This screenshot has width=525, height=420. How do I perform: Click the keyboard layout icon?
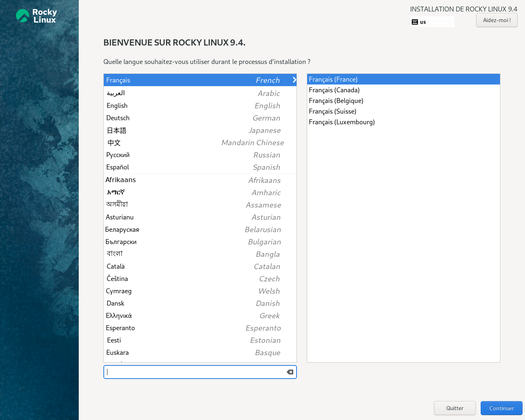(415, 22)
